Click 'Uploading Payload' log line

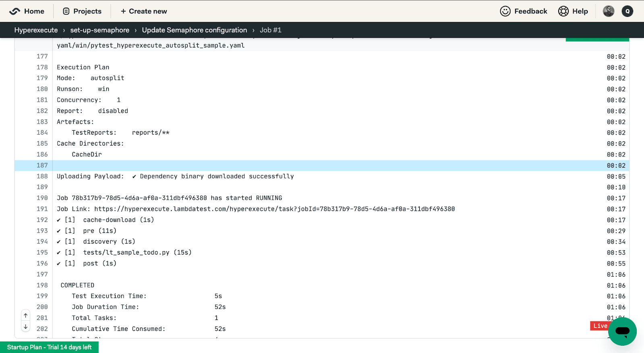(175, 176)
